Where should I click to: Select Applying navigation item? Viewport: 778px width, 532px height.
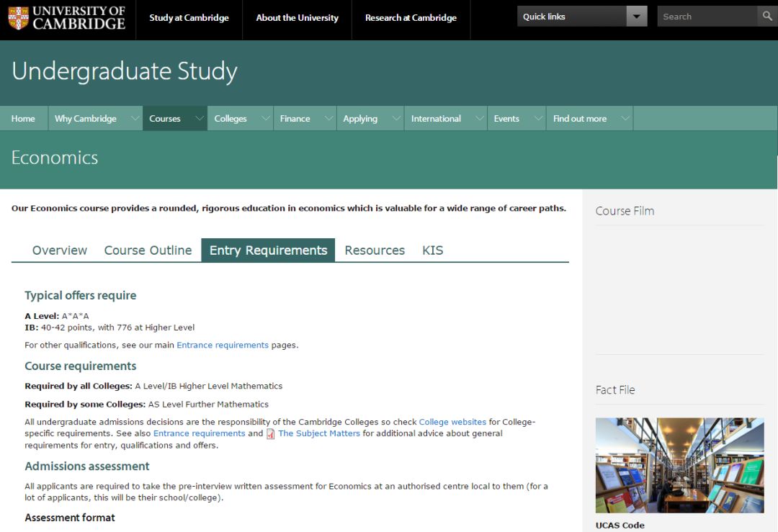360,119
